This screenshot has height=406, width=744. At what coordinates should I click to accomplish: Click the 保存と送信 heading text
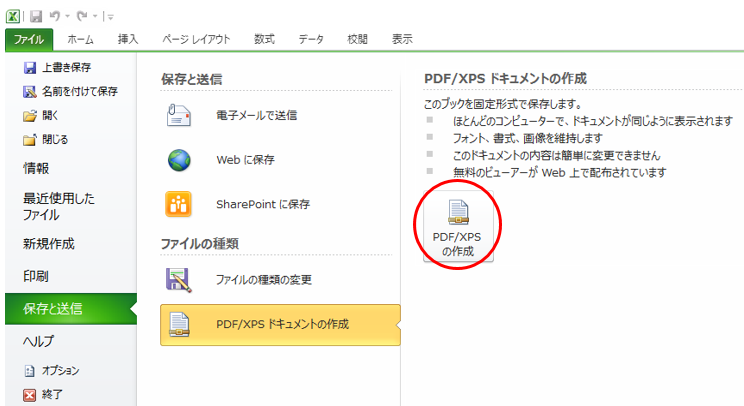(192, 79)
